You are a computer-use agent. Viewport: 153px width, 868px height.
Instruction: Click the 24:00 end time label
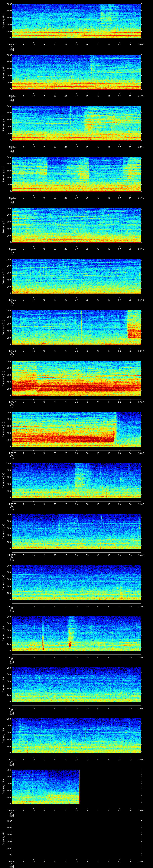141,249
